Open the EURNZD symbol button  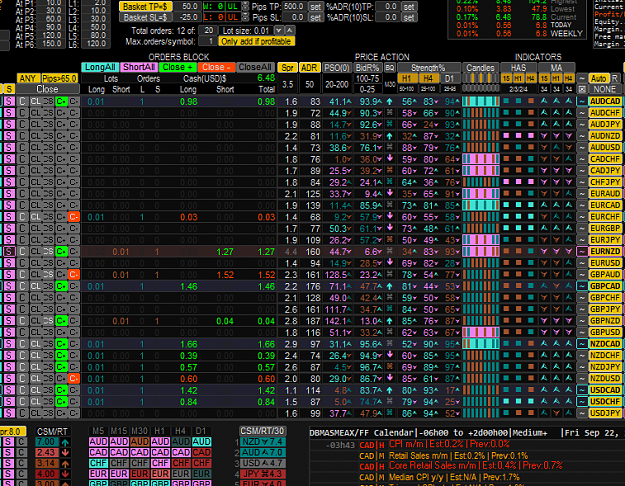coord(605,252)
